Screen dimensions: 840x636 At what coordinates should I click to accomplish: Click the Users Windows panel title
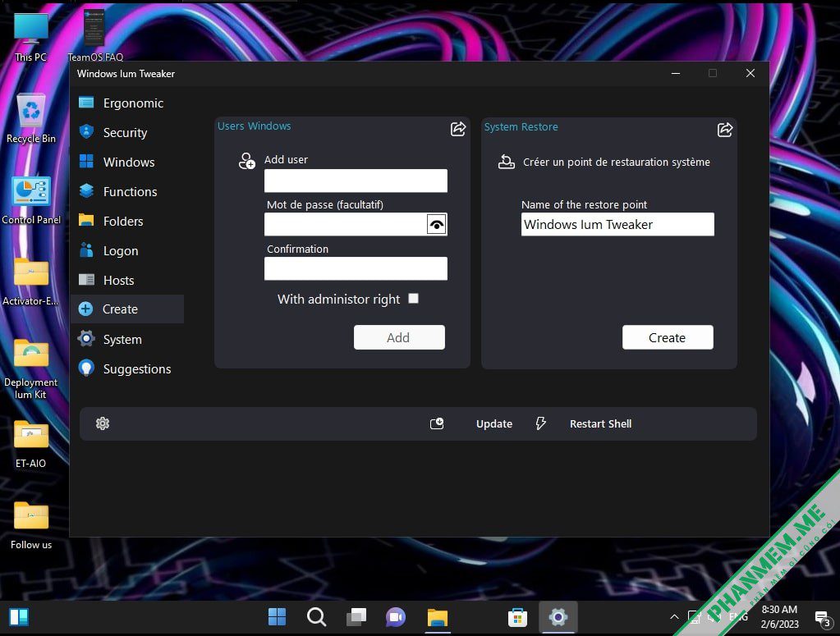255,126
